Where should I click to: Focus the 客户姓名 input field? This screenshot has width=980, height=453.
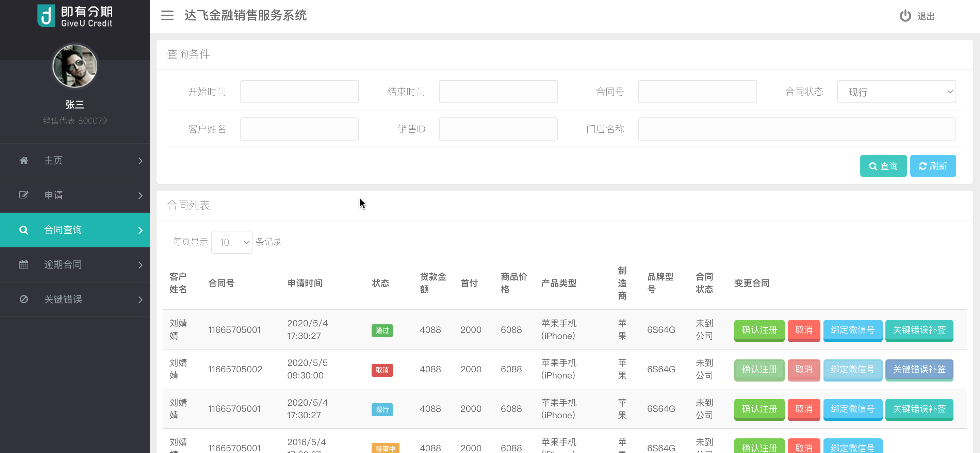click(x=299, y=129)
